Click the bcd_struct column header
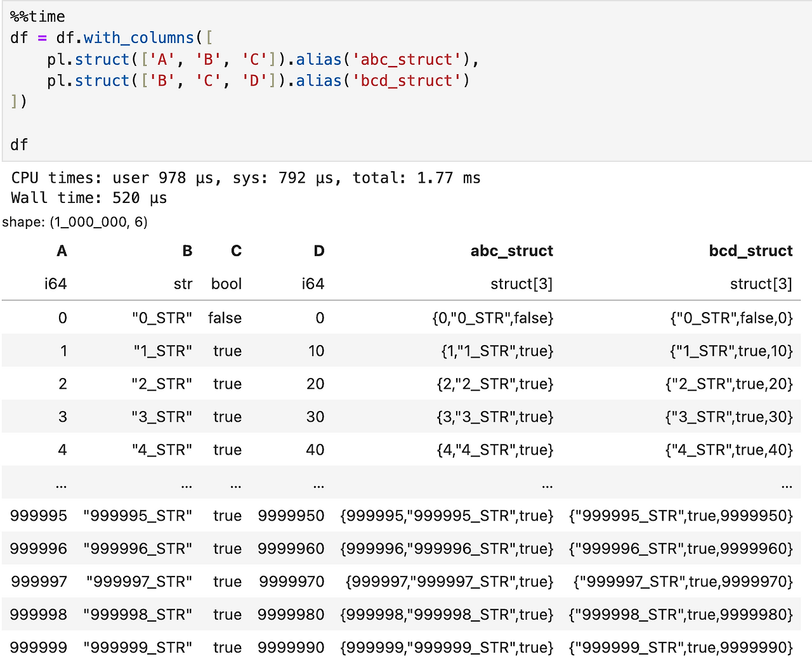 pyautogui.click(x=750, y=251)
